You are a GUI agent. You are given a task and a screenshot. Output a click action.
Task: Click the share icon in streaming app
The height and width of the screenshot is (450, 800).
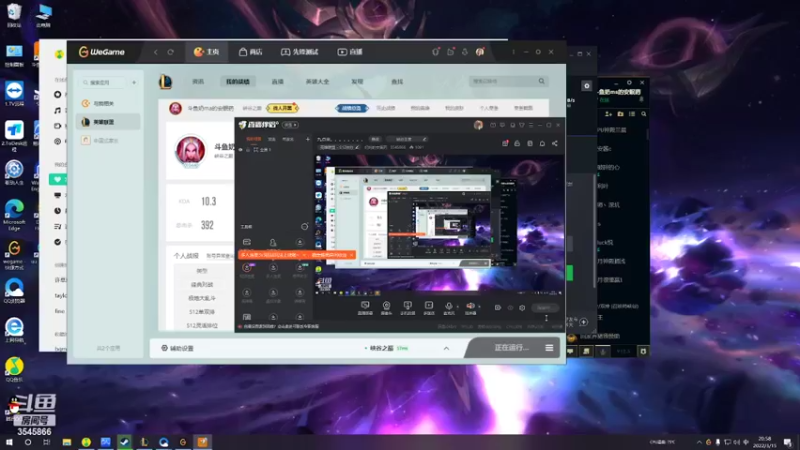coord(555,143)
